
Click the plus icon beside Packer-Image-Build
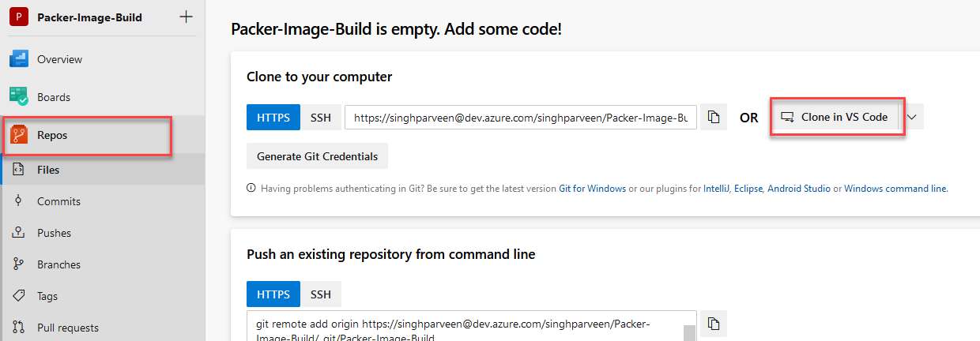pyautogui.click(x=186, y=17)
